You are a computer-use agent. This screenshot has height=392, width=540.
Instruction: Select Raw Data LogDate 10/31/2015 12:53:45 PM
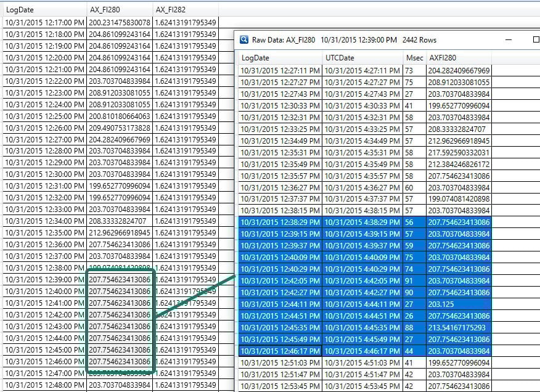tap(280, 386)
